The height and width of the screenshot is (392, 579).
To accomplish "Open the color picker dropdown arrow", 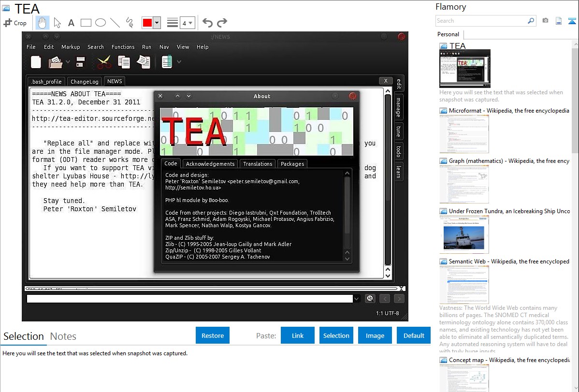I will click(x=157, y=23).
